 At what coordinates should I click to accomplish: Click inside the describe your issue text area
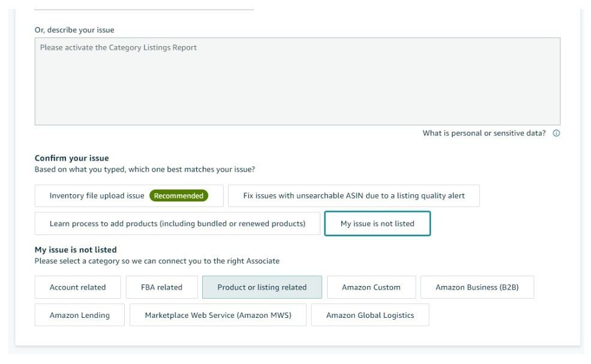point(298,81)
